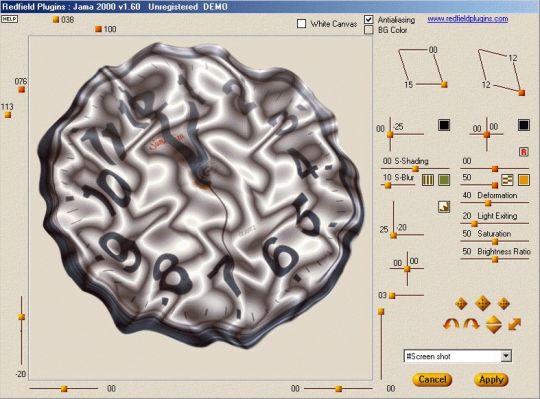
Task: Click the corner handle of the 12/12 parallelogram
Action: [x=522, y=92]
